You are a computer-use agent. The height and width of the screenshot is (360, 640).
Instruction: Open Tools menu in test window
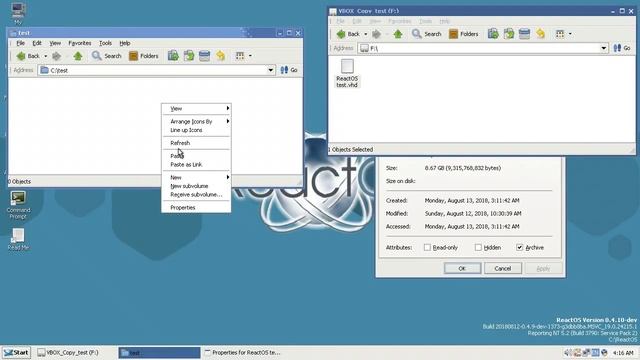[x=105, y=43]
